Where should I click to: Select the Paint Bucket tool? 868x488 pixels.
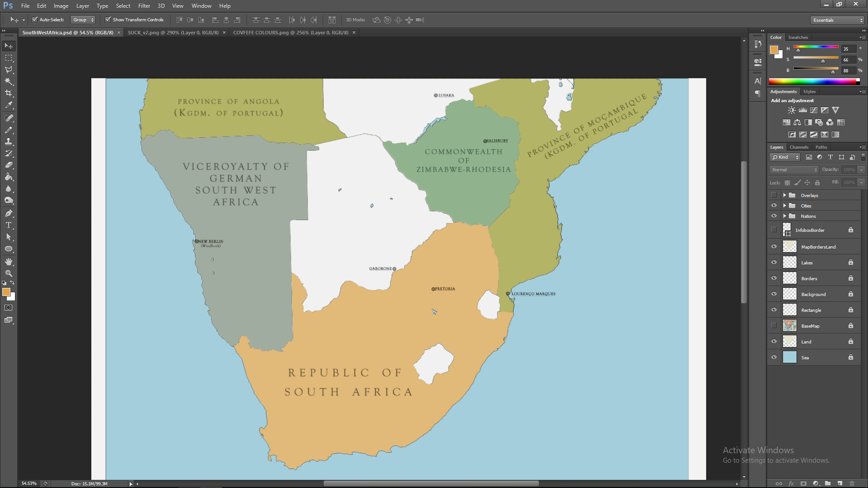coord(9,177)
